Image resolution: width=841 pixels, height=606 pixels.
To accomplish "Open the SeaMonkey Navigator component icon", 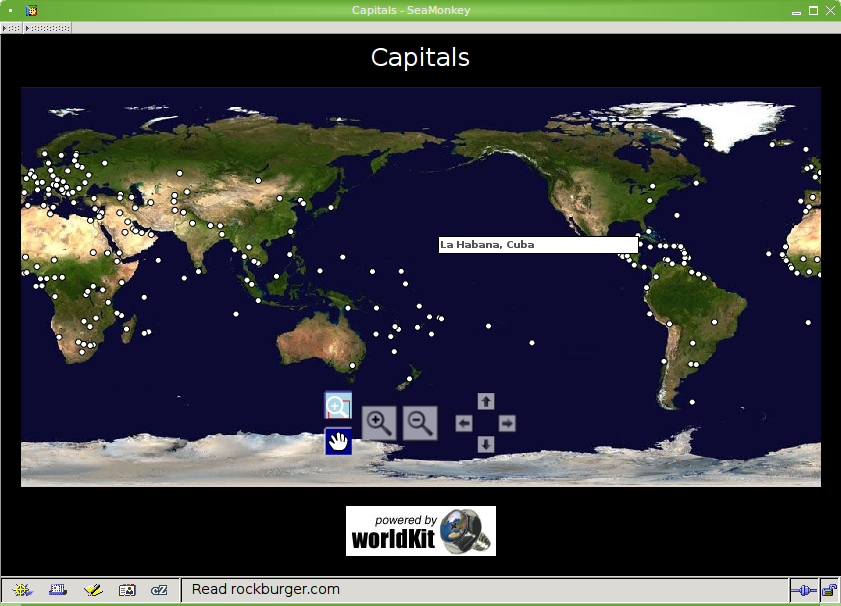I will [22, 590].
